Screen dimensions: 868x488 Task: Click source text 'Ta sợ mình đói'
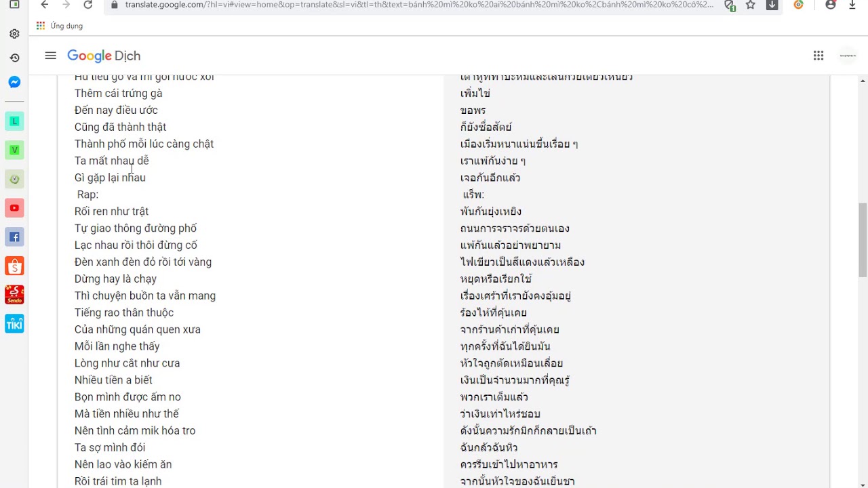click(110, 447)
